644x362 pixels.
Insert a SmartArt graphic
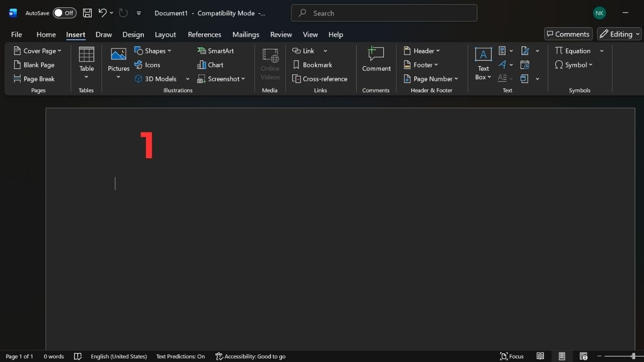[x=216, y=51]
